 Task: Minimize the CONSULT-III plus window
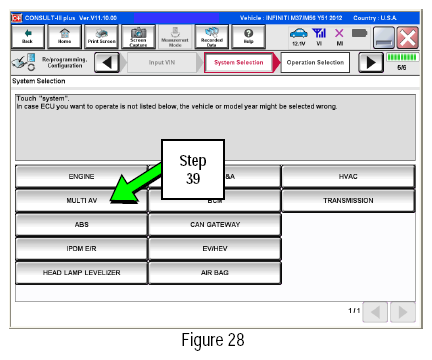pos(383,38)
